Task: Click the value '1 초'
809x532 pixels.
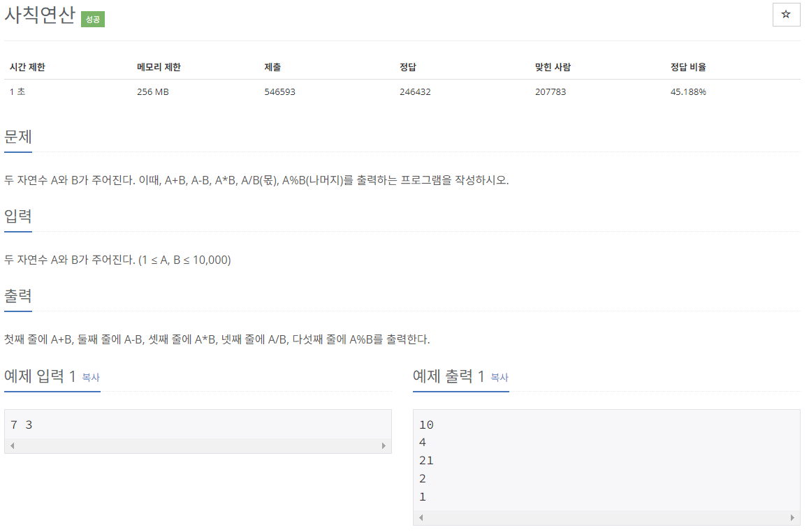Action: pos(17,91)
